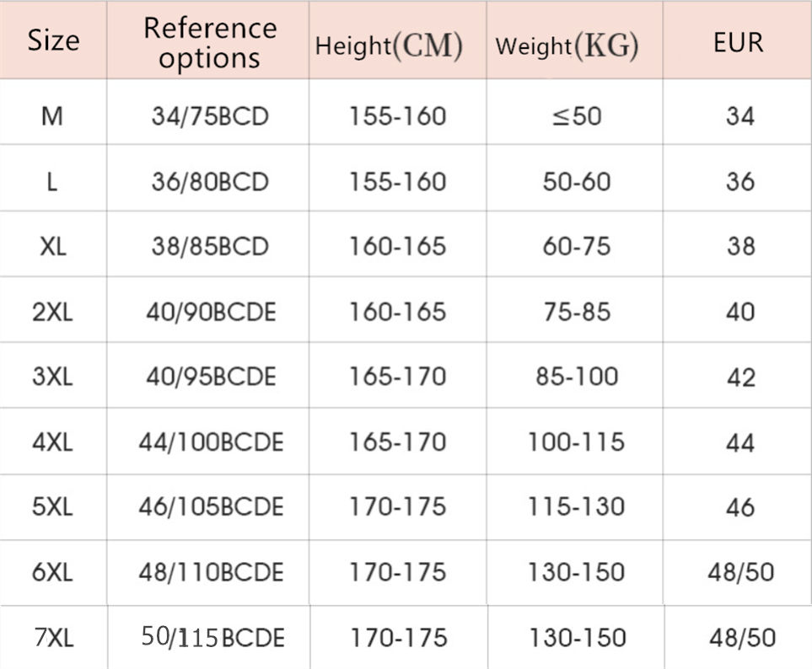812x669 pixels.
Task: Click the 36/80BCD reference cell
Action: click(x=209, y=181)
